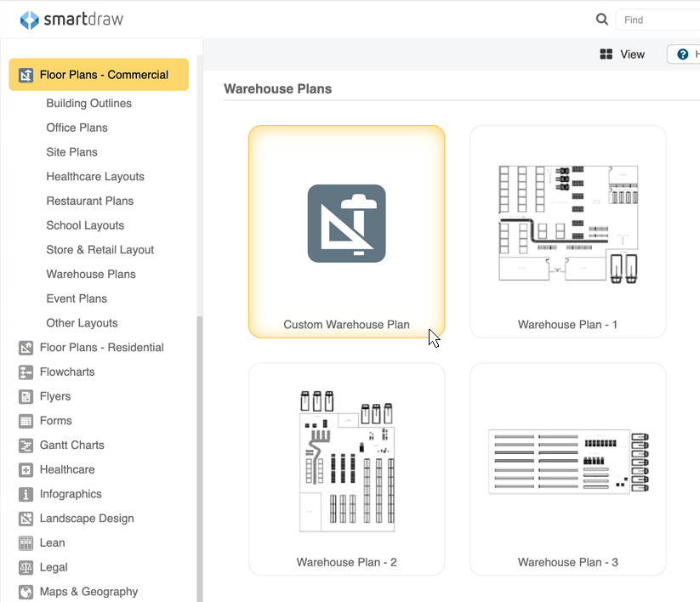Viewport: 700px width, 602px height.
Task: Click in the Find search field
Action: (x=657, y=20)
